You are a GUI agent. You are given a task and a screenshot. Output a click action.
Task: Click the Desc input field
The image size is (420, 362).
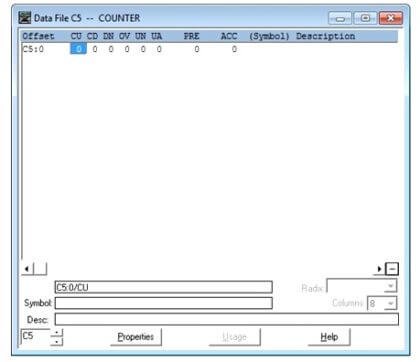tap(227, 319)
